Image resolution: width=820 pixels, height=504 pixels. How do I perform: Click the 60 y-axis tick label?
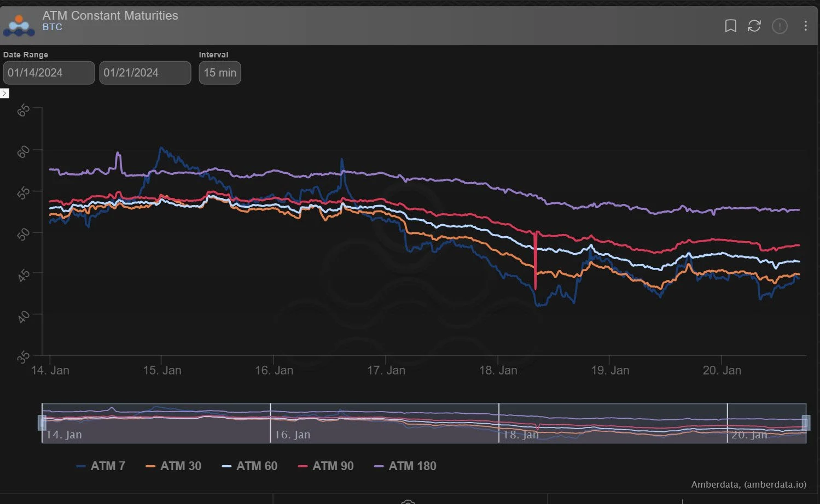tap(24, 152)
